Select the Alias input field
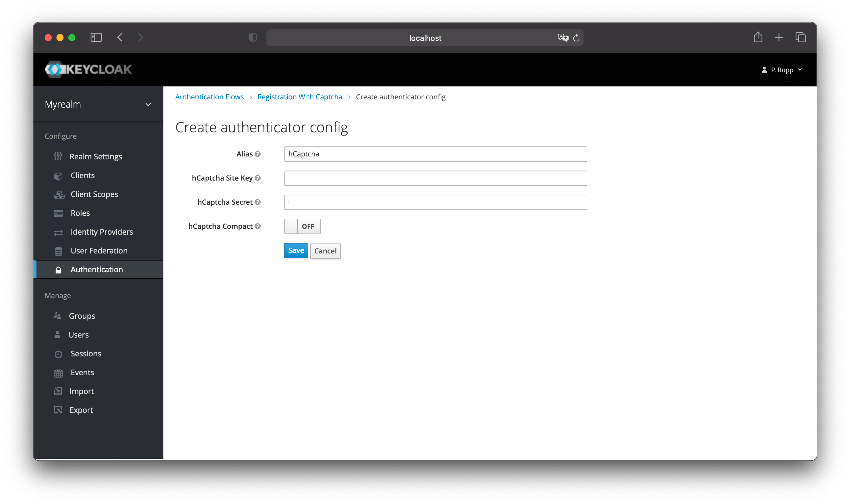Screen dimensions: 850x504 [436, 153]
